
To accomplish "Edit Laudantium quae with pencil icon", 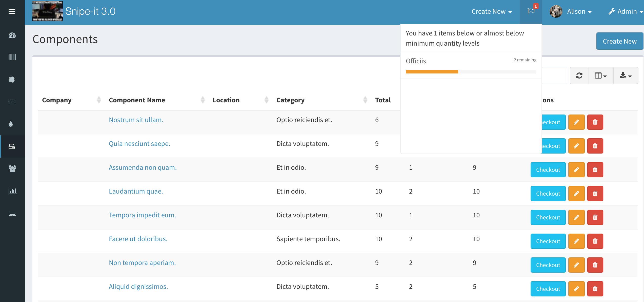I will (x=576, y=194).
